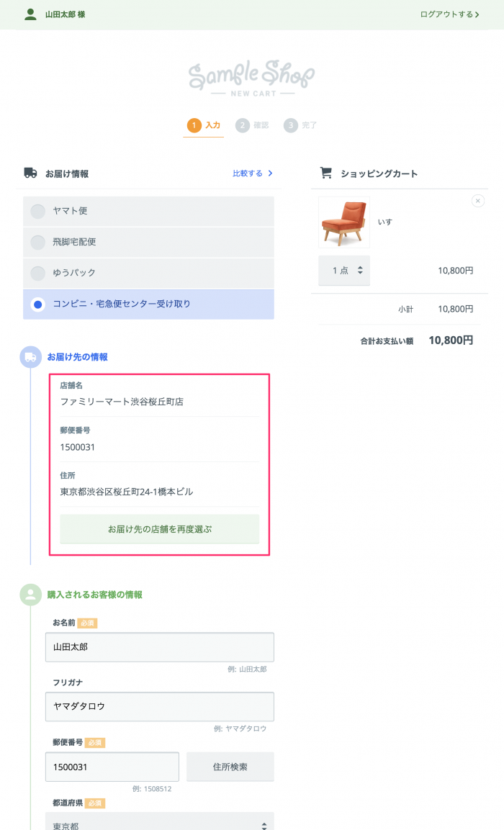Click the customer 郵便番号 input field
Screen dimensions: 504x830
coord(112,767)
